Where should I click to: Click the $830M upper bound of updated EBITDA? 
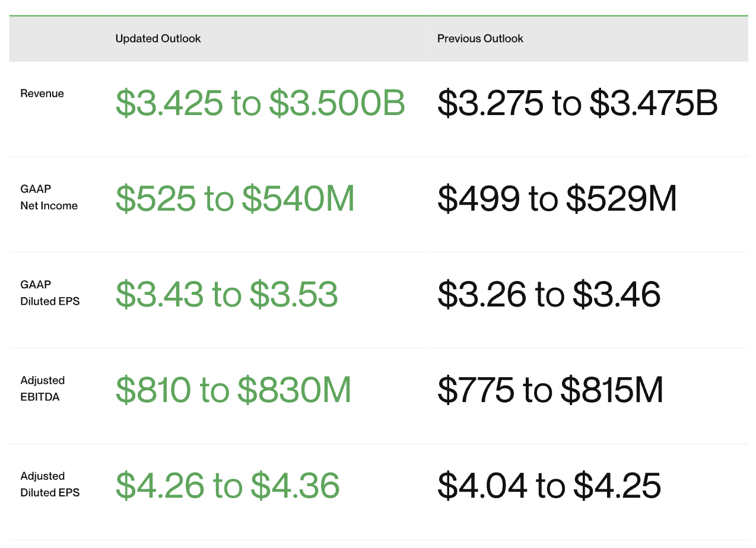(x=294, y=390)
